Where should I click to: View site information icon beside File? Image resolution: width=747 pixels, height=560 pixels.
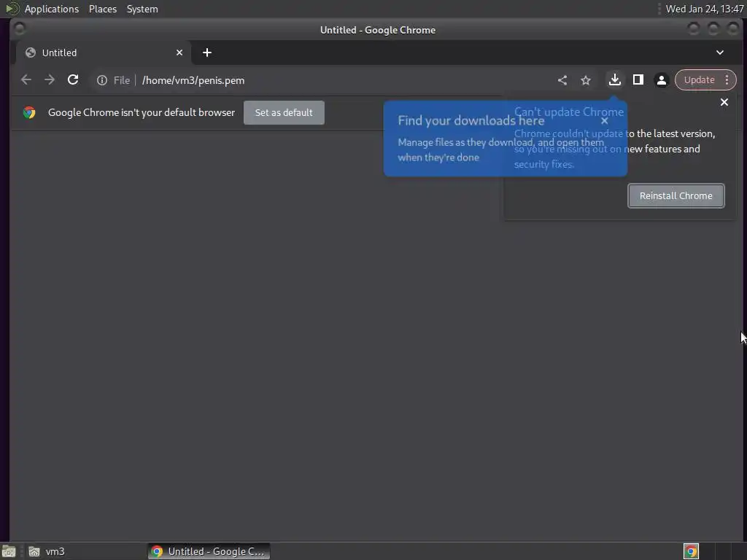(x=102, y=80)
